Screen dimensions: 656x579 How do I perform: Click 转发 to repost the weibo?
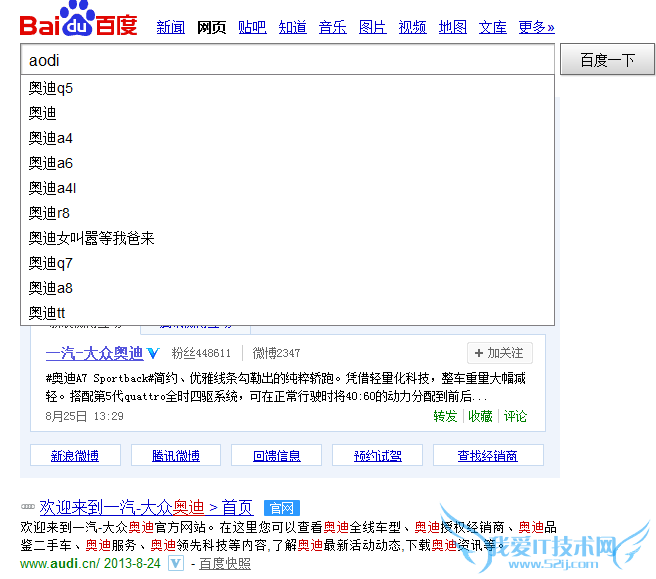pyautogui.click(x=445, y=416)
